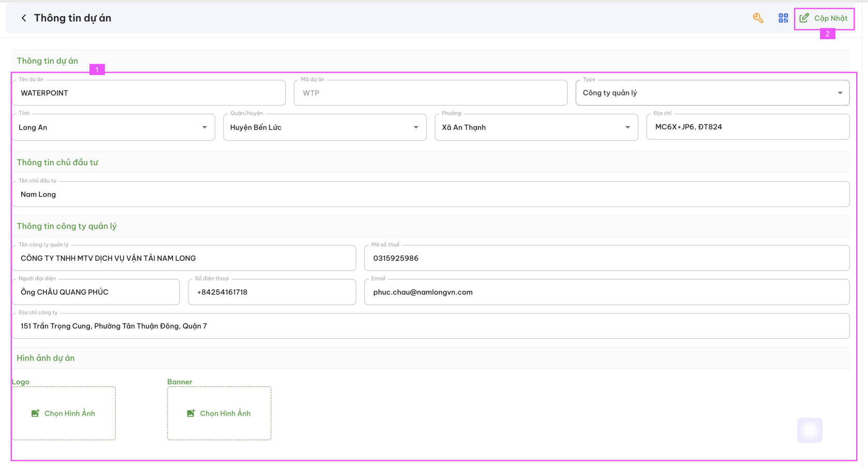Viewport: 868px width, 468px height.
Task: Click the Tên công ty quản lý field
Action: (x=184, y=258)
